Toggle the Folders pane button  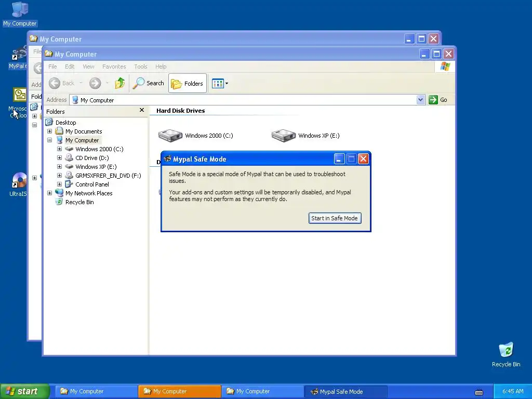coord(187,83)
